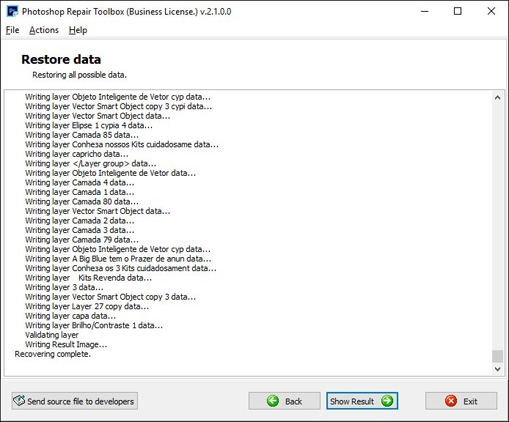Click the Photoshop Repair Toolbox app icon
The image size is (509, 422).
(x=12, y=11)
